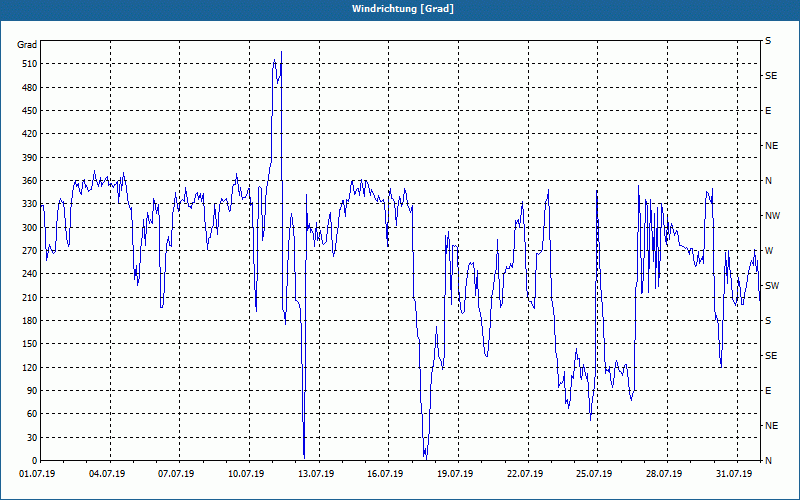This screenshot has height=500, width=800.
Task: Click the SE compass label beside 510
Action: 771,76
